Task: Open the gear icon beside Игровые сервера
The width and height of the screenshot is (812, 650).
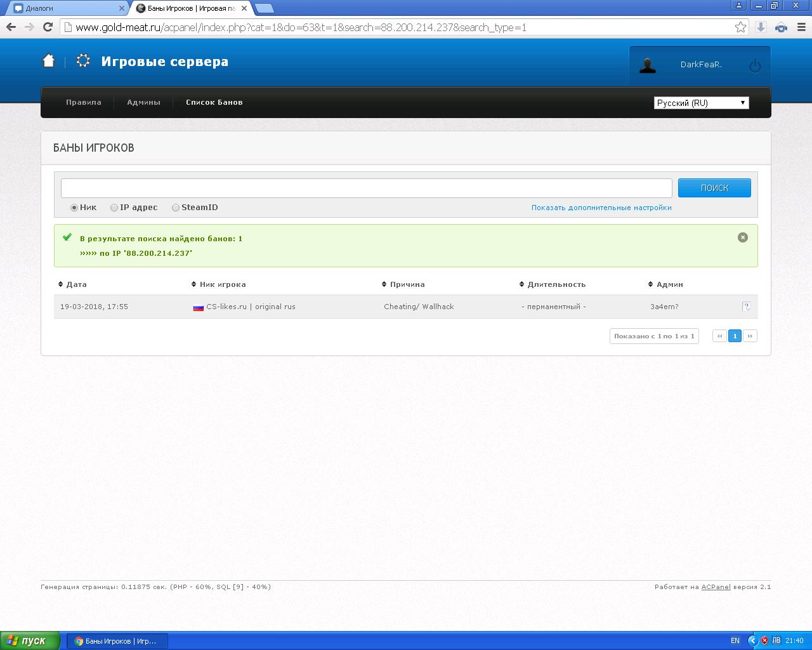Action: pos(83,61)
